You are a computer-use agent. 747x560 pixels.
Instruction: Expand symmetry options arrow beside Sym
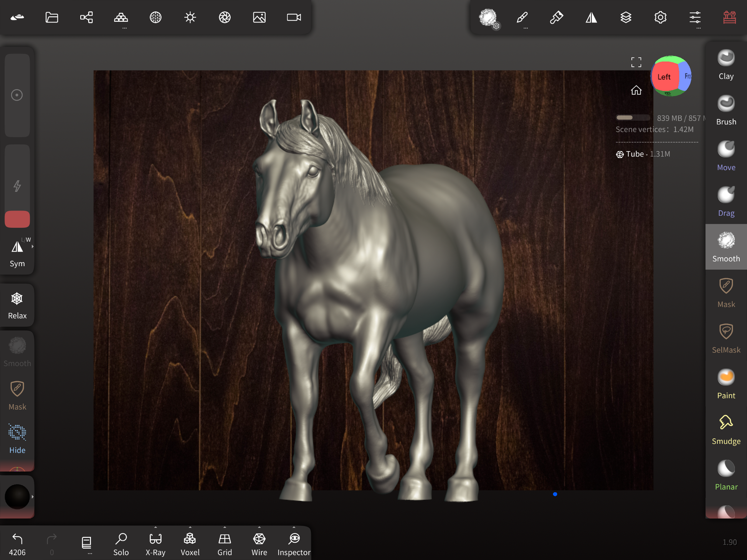[33, 247]
